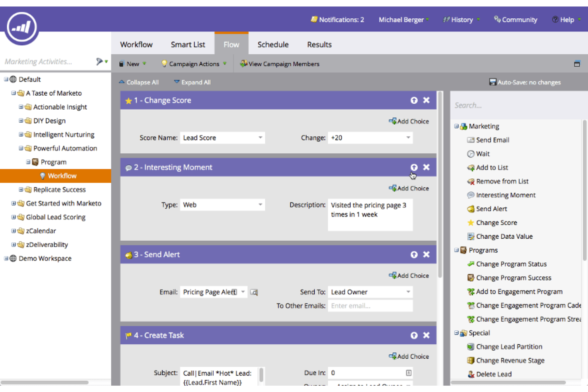Click the Remove from List icon
This screenshot has width=588, height=392.
coord(471,181)
